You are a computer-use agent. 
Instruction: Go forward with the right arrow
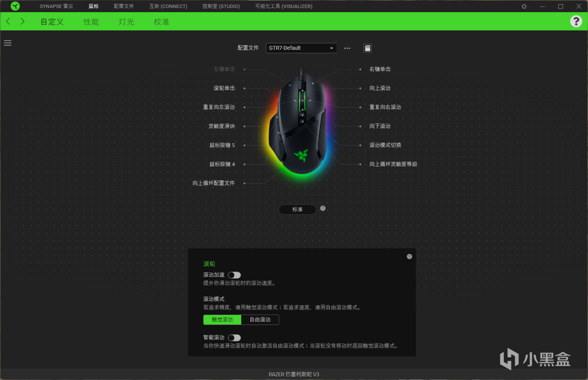pyautogui.click(x=22, y=21)
